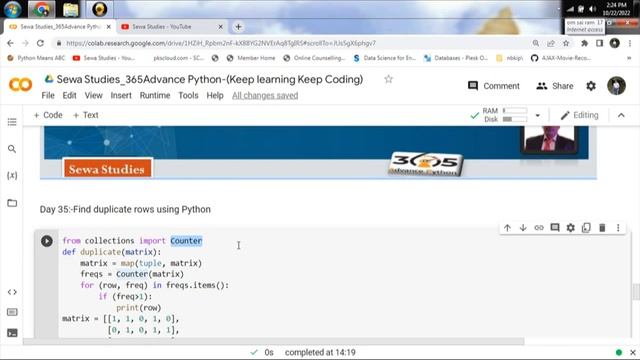This screenshot has height=360, width=640.
Task: Open terminal sidebar icon
Action: [12, 333]
